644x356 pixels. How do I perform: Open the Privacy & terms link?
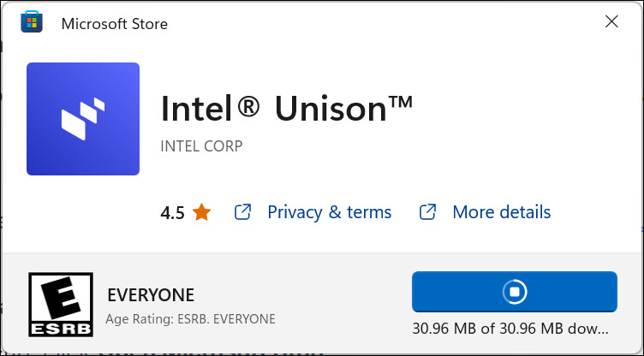(329, 212)
